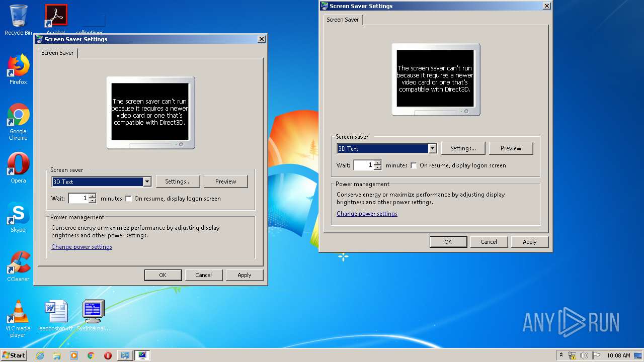Image resolution: width=644 pixels, height=362 pixels.
Task: Open Skype from the desktop
Action: tap(18, 217)
